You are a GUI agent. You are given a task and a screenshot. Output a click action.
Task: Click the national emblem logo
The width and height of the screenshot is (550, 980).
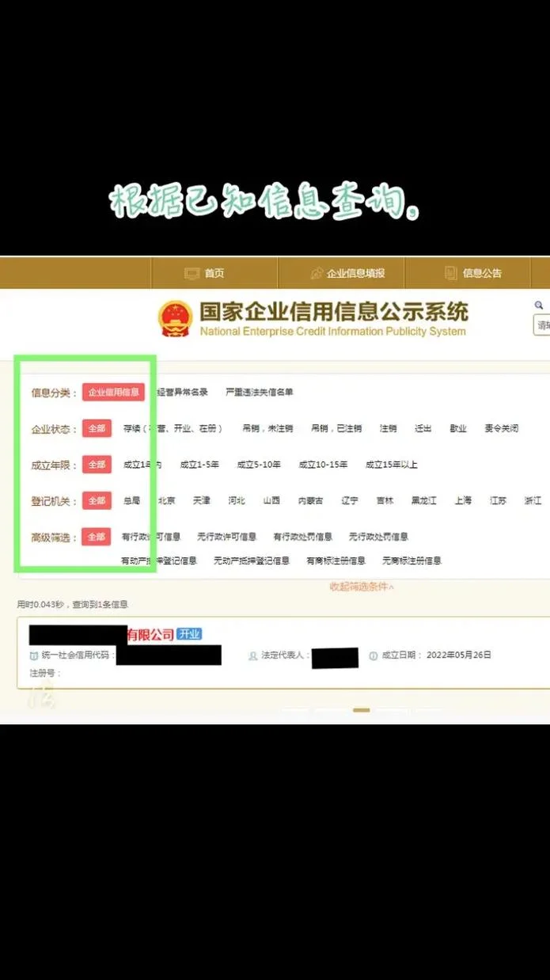(174, 320)
